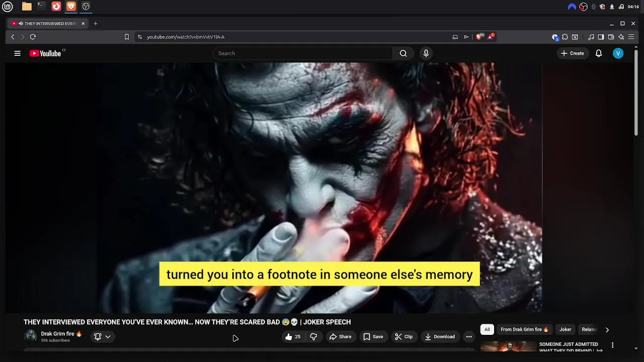Go forward in browser history
Image resolution: width=644 pixels, height=362 pixels.
pos(23,37)
